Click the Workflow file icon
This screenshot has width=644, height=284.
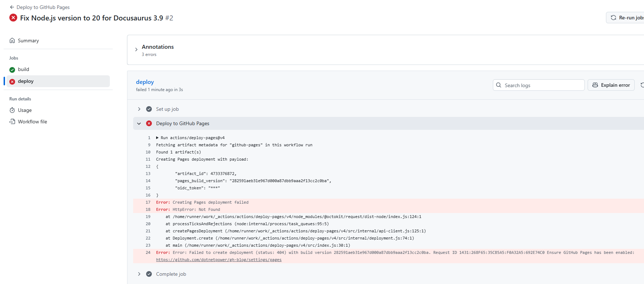pos(12,122)
